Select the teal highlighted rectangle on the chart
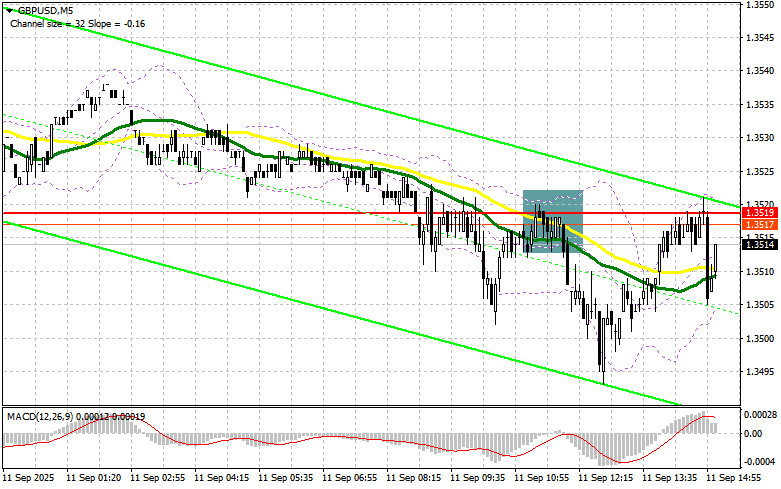The height and width of the screenshot is (489, 781). [x=552, y=221]
